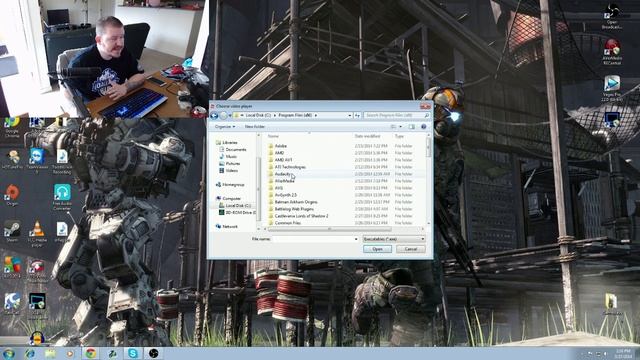This screenshot has width=640, height=360.
Task: Switch to Chrome on the taskbar
Action: tap(91, 353)
